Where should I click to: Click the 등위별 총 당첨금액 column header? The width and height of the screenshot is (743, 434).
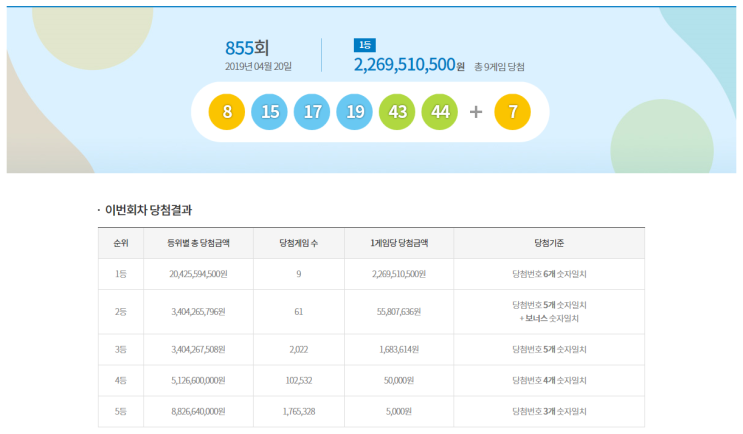(199, 243)
